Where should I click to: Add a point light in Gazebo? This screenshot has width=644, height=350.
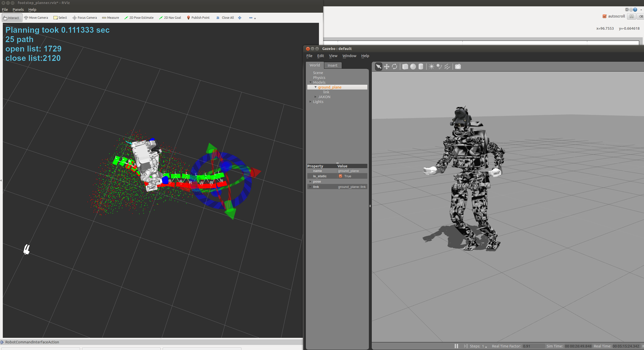click(x=431, y=67)
